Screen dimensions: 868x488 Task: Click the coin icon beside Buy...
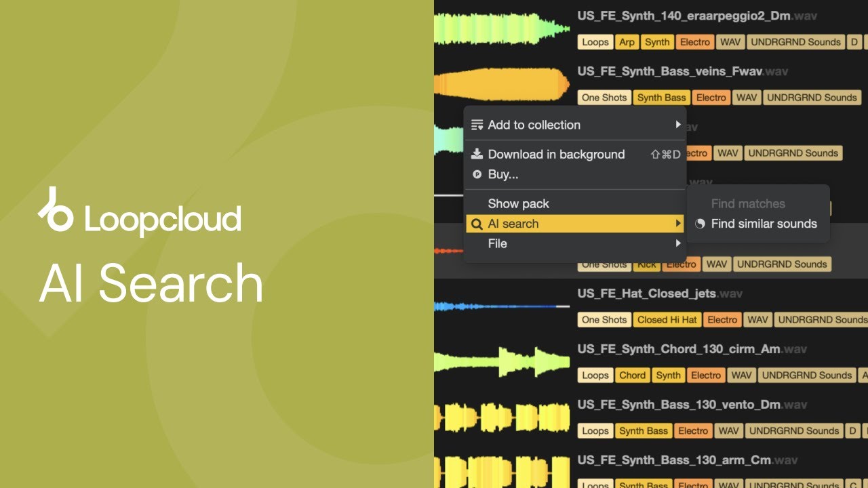(x=477, y=174)
